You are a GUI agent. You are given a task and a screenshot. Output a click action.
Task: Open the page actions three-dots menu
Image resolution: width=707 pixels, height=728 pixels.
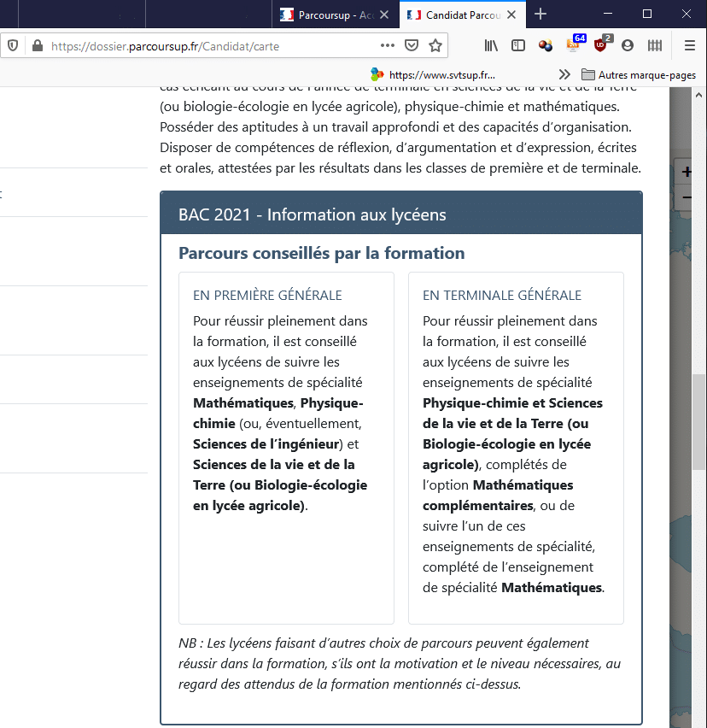click(x=388, y=45)
